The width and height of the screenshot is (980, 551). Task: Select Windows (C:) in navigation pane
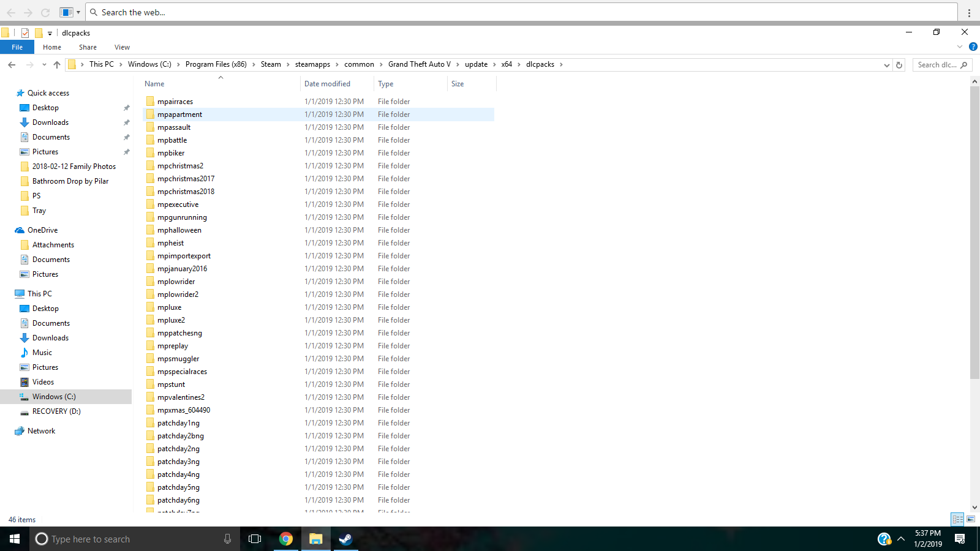(54, 397)
